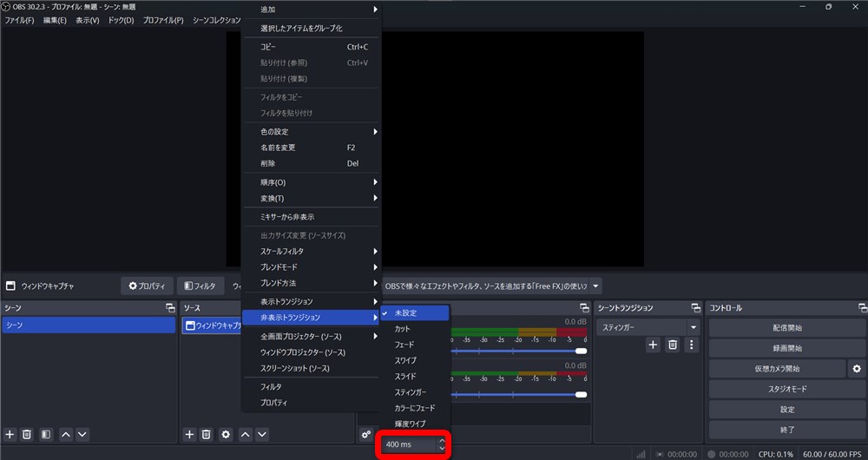The height and width of the screenshot is (460, 868).
Task: Add a new source with the plus icon
Action: click(x=189, y=435)
